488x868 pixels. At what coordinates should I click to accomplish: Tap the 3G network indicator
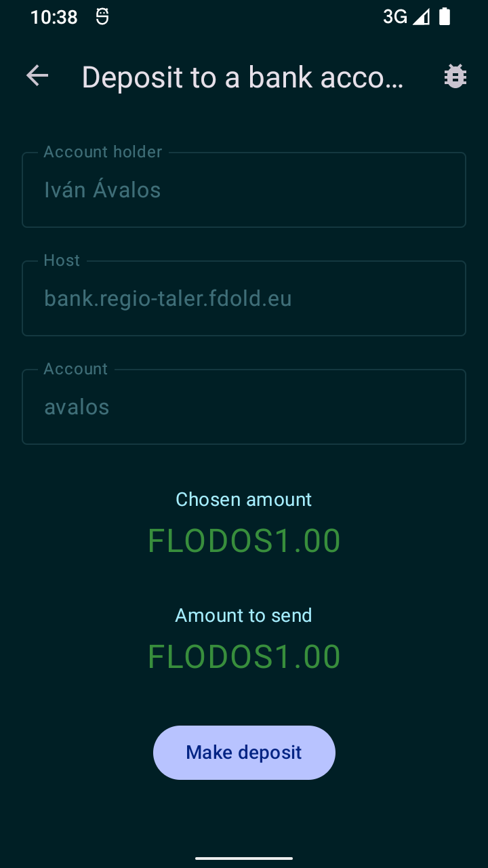click(395, 17)
